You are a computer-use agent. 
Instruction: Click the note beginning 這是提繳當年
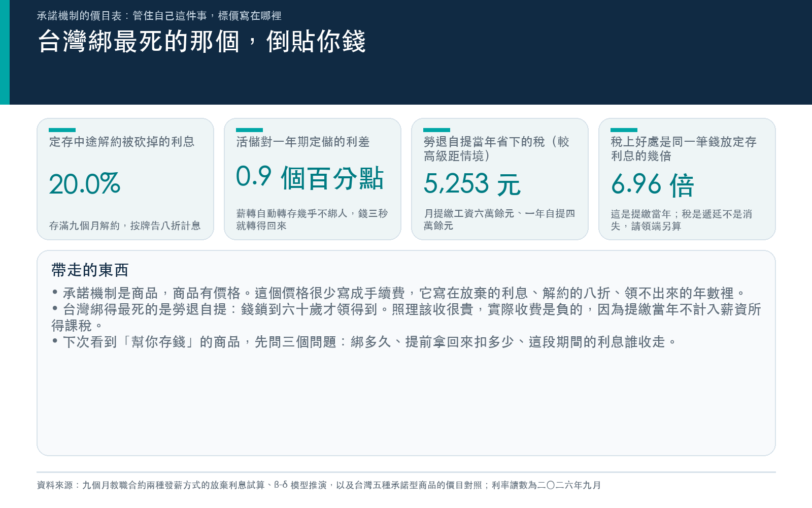tap(682, 220)
